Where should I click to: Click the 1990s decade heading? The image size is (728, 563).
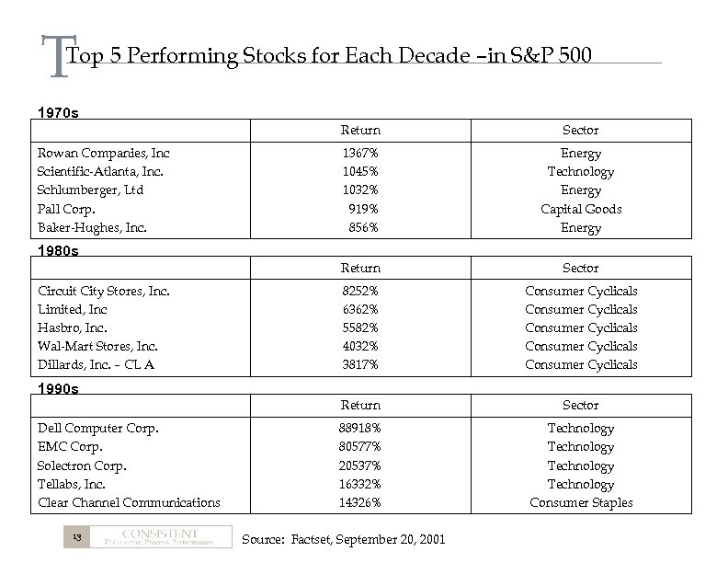(56, 388)
